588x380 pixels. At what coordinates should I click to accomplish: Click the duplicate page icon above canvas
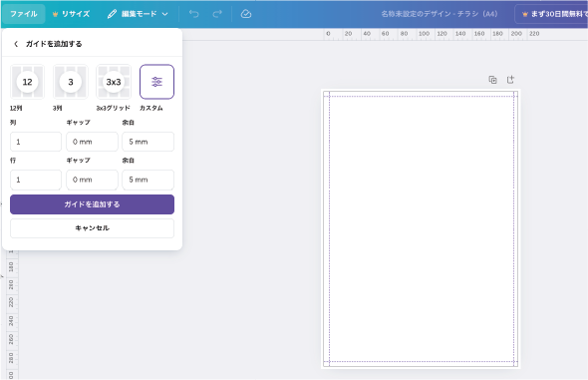coord(492,80)
